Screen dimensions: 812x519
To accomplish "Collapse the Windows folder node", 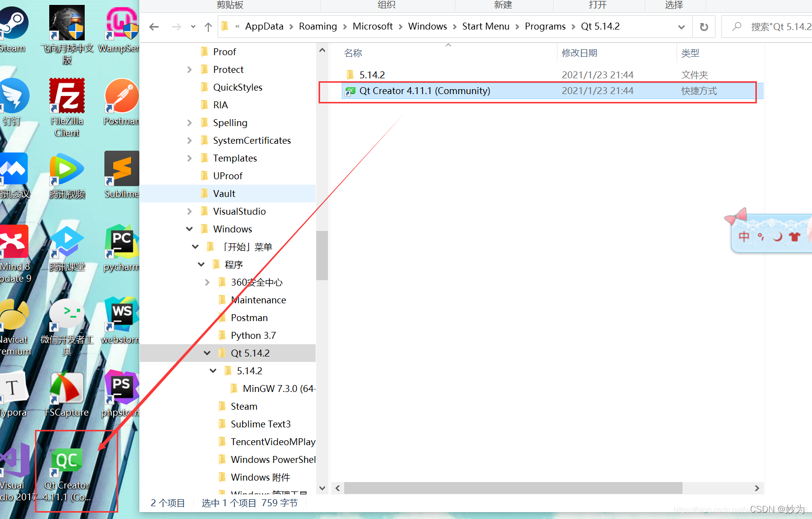I will [190, 229].
